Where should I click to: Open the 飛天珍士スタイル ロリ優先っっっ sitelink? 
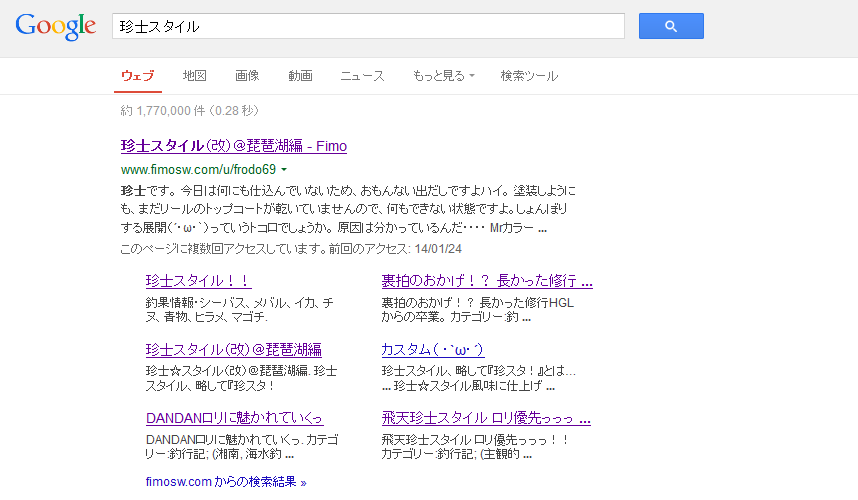click(x=485, y=418)
